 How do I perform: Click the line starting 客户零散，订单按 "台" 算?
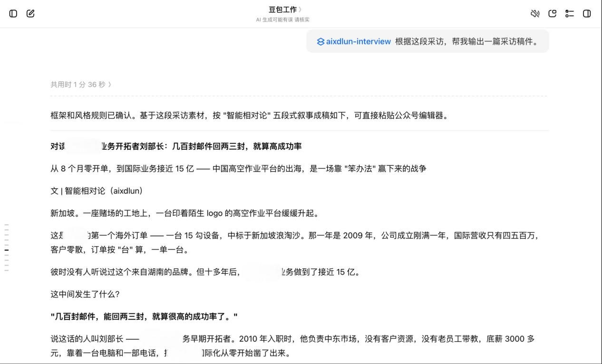[x=119, y=250]
